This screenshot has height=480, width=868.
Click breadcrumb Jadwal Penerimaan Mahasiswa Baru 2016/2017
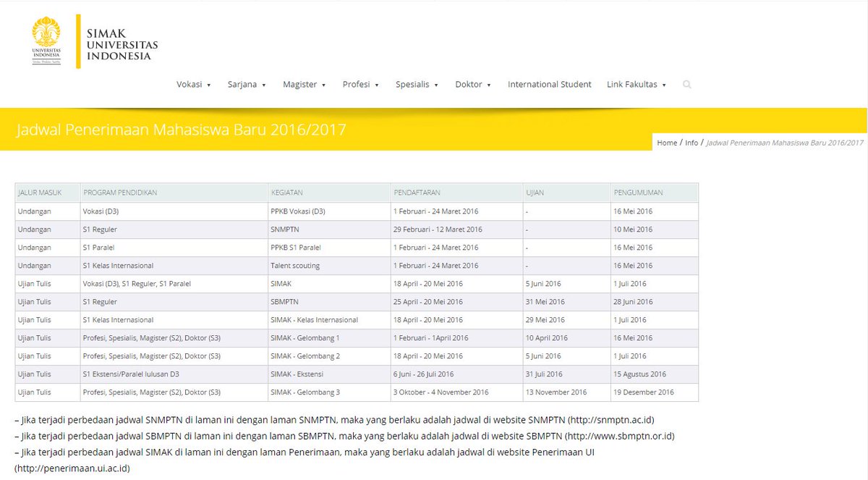pyautogui.click(x=785, y=143)
